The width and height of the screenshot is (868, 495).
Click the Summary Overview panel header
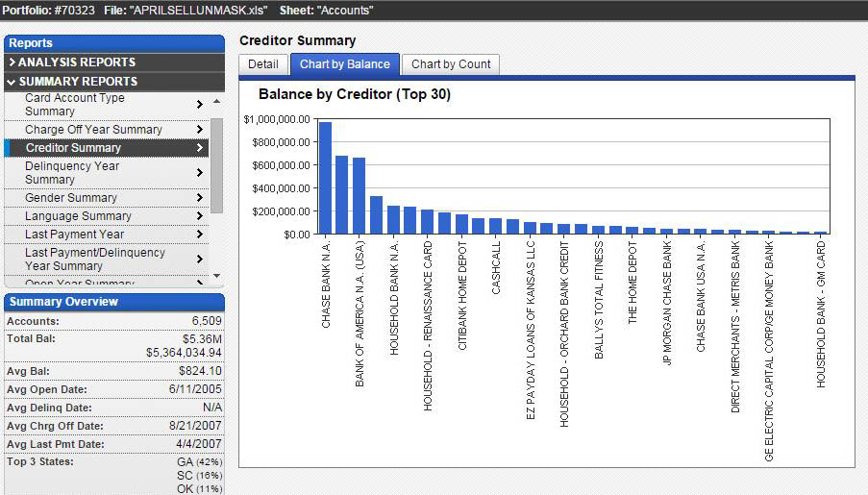coord(114,302)
